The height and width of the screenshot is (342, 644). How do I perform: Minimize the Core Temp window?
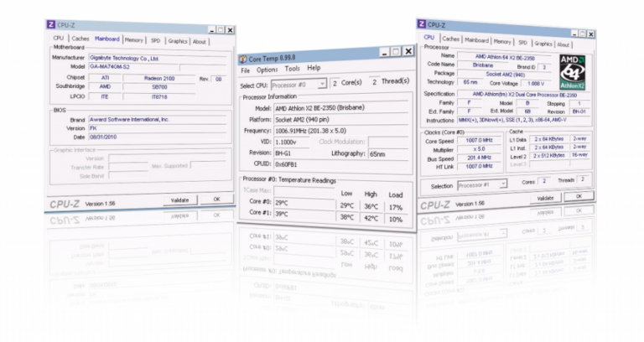tap(384, 52)
